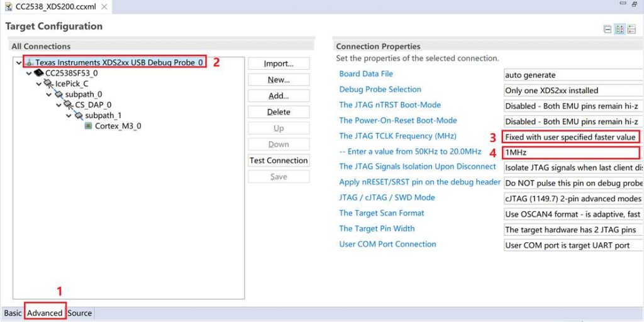Image resolution: width=644 pixels, height=322 pixels.
Task: Click the chip icon next to CC2538SF53_0
Action: [39, 74]
